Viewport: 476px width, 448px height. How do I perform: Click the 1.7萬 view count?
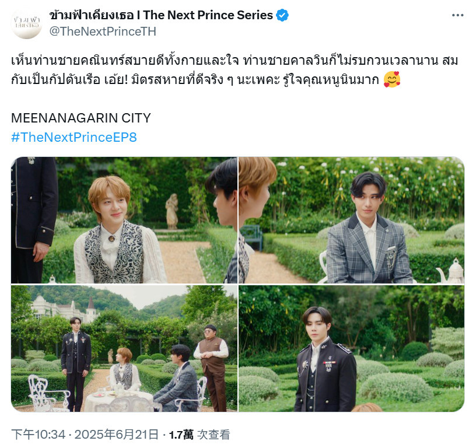click(181, 435)
